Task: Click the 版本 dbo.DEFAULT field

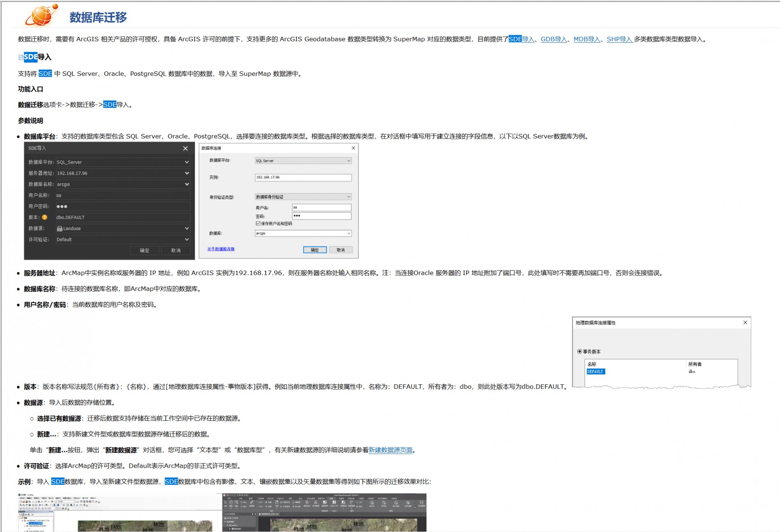Action: [x=123, y=217]
